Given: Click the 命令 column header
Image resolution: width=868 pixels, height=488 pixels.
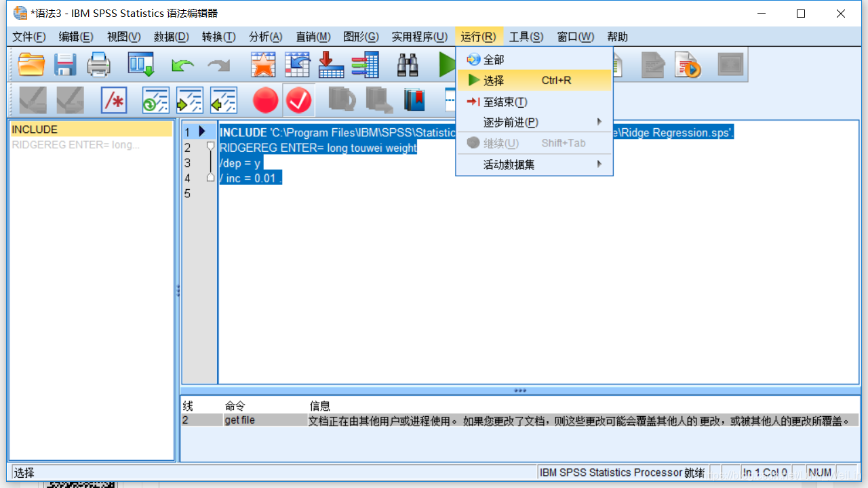Looking at the screenshot, I should point(235,406).
